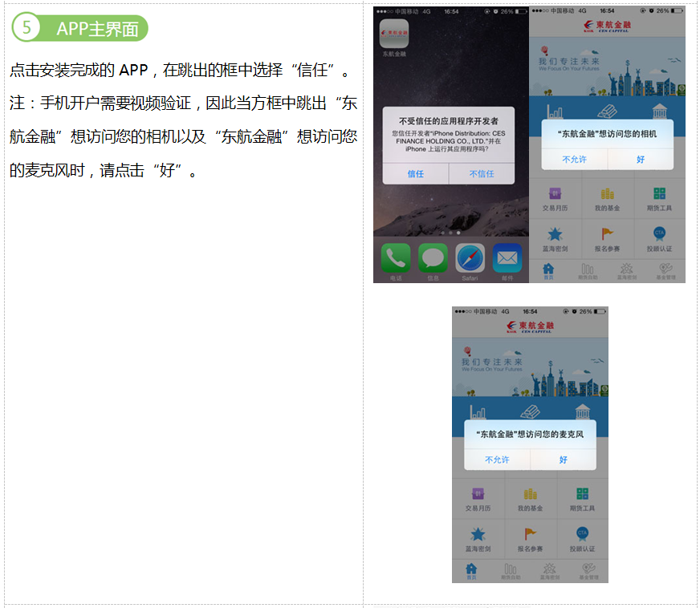
Task: Open the Mail envelope icon in the dock
Action: [x=507, y=257]
